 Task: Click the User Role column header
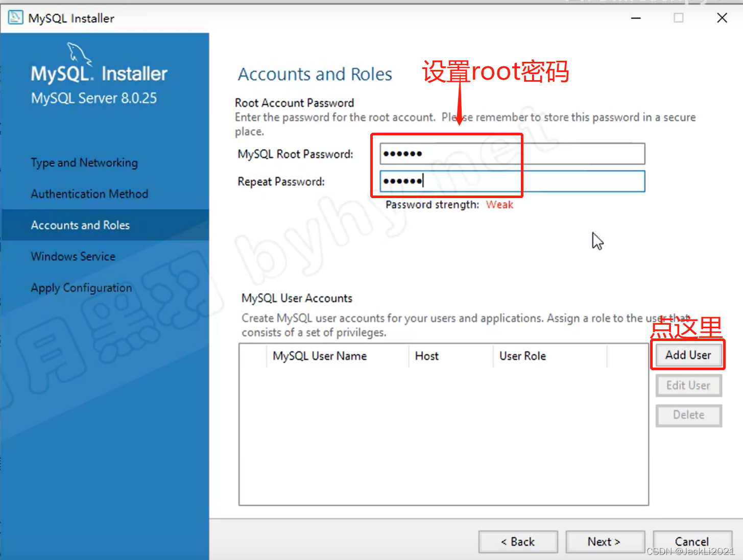pos(550,356)
